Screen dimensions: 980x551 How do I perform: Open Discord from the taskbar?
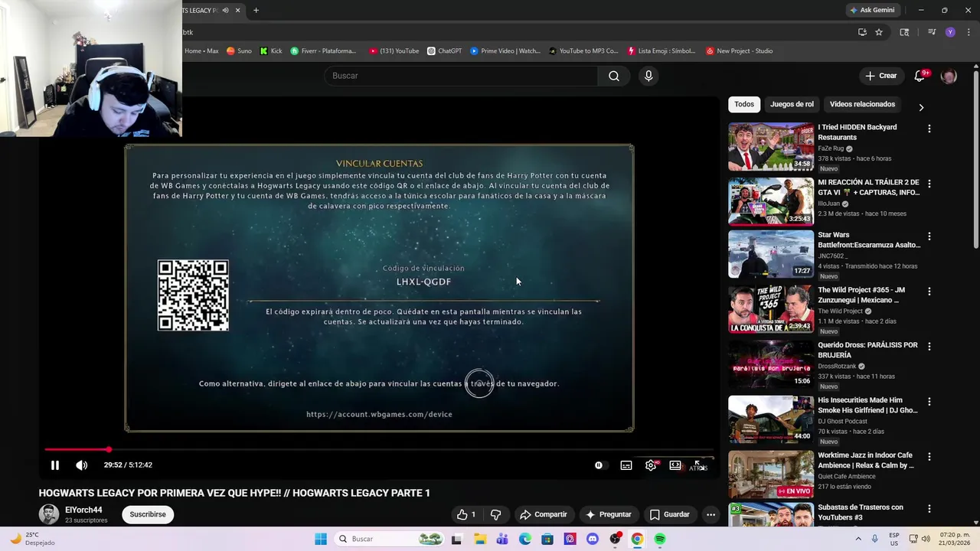click(592, 539)
